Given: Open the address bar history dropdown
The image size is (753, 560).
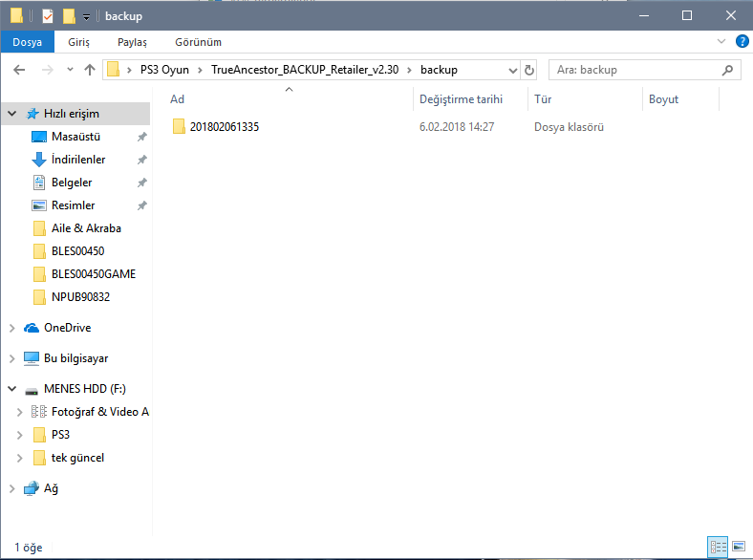Looking at the screenshot, I should (513, 70).
